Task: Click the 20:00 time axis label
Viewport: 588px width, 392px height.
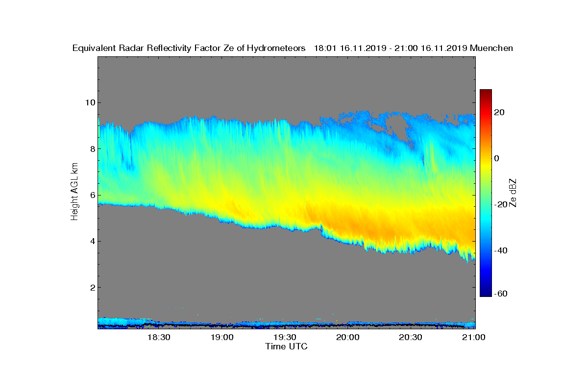Action: [348, 337]
